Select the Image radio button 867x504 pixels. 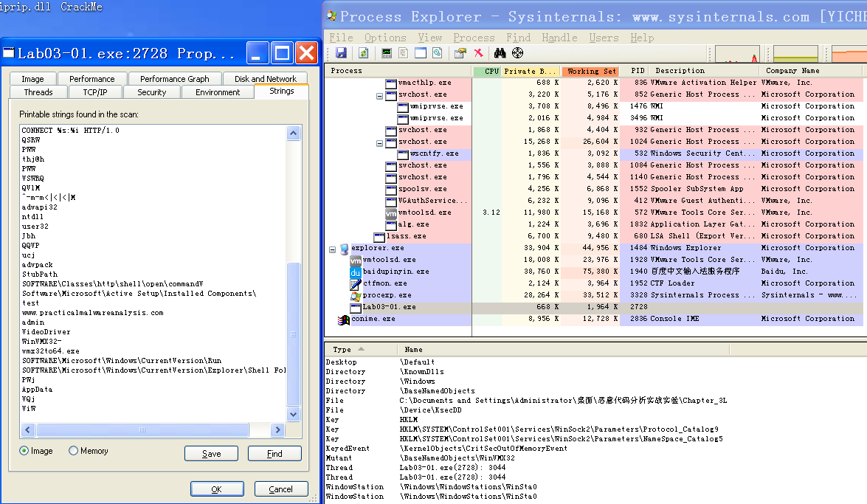coord(24,451)
